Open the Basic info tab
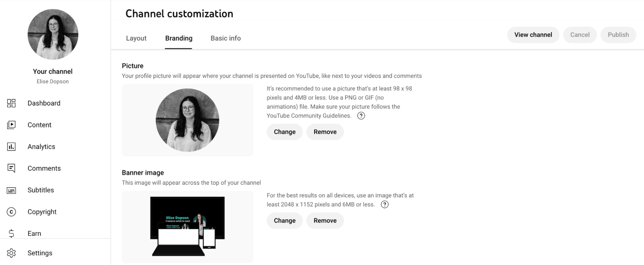644x265 pixels. 226,38
